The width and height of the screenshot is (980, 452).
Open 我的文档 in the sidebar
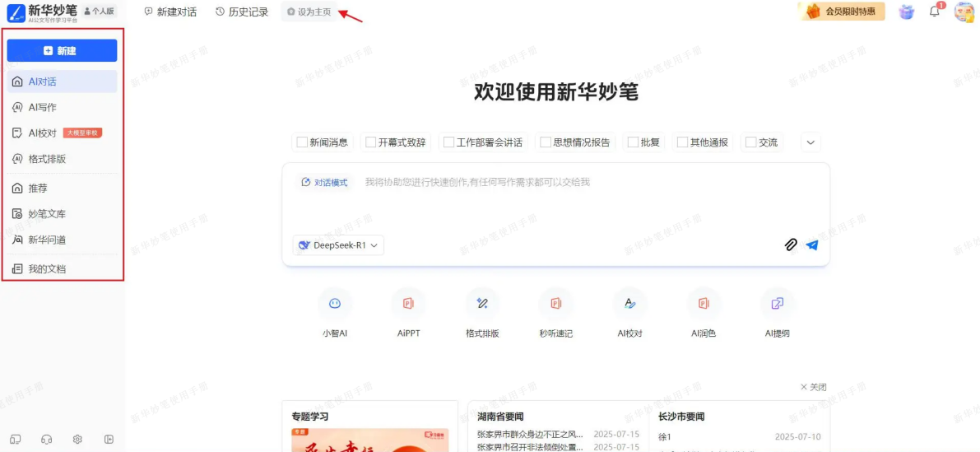(62, 269)
